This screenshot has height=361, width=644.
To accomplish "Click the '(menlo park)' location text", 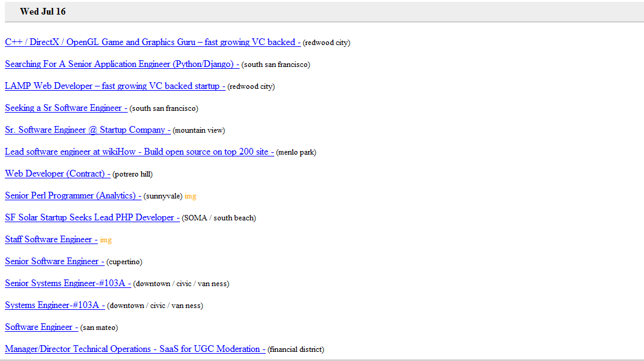I will pyautogui.click(x=296, y=152).
